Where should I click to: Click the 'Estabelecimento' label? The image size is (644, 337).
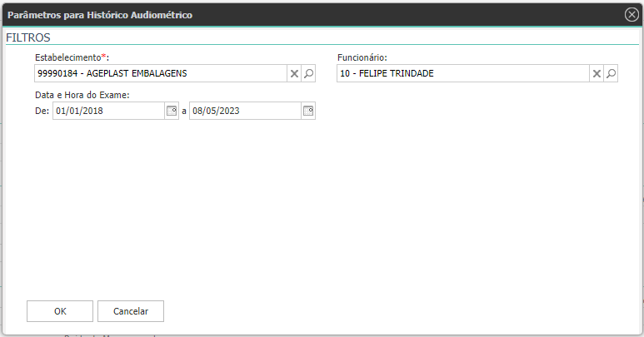pos(68,57)
